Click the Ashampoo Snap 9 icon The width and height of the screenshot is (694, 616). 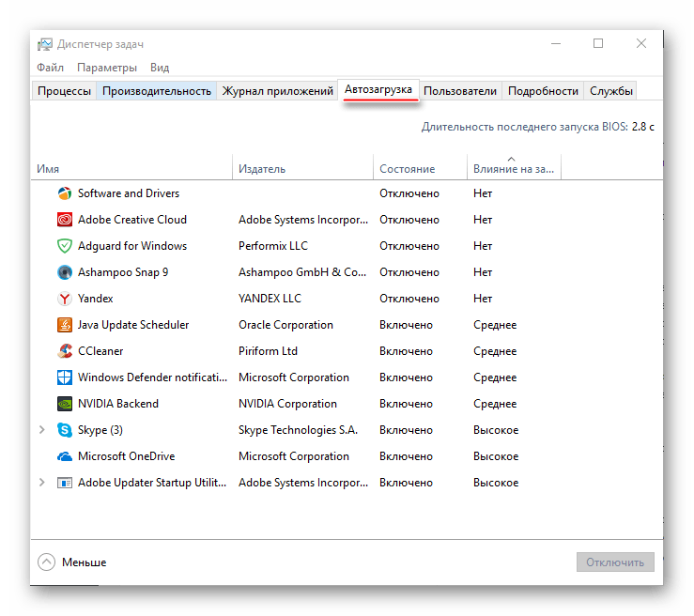click(65, 272)
